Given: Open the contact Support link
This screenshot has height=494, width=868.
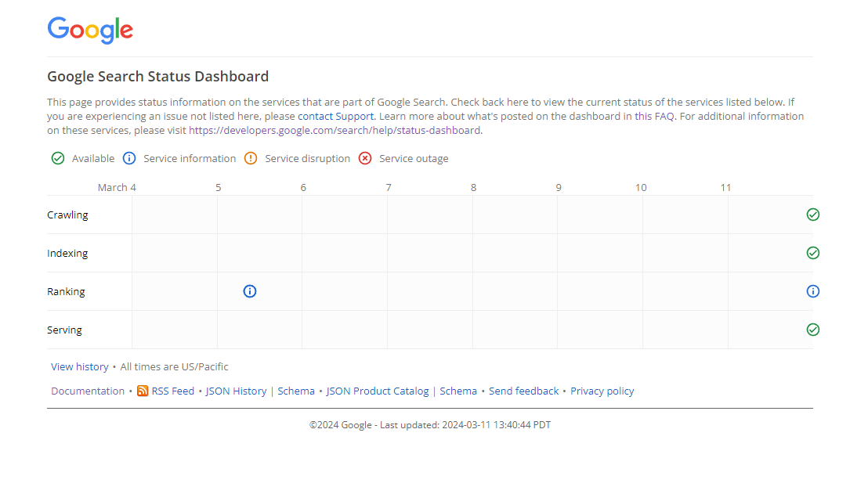Looking at the screenshot, I should pyautogui.click(x=335, y=116).
